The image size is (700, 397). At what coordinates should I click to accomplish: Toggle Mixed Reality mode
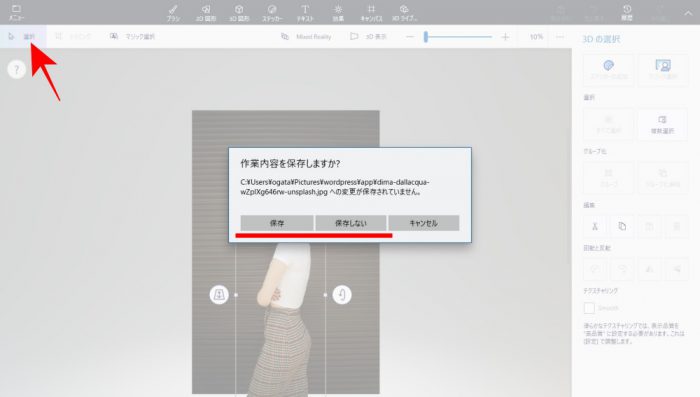click(x=306, y=37)
